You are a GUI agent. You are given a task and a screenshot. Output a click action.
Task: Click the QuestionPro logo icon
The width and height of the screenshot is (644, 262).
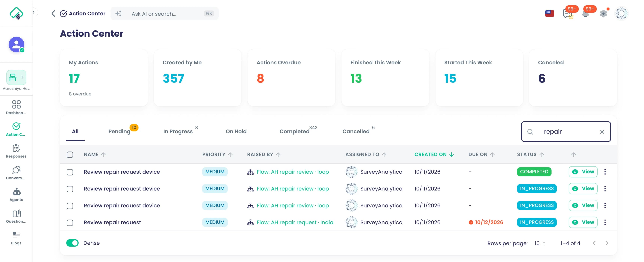16,13
